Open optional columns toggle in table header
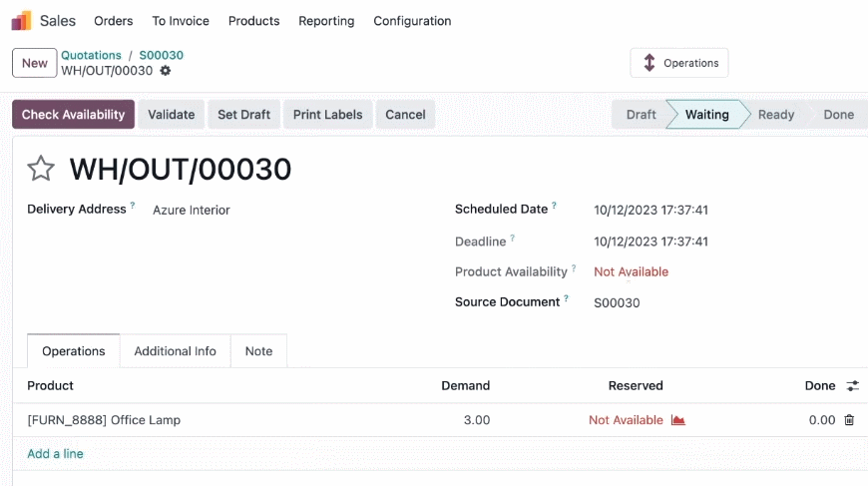 [x=852, y=386]
